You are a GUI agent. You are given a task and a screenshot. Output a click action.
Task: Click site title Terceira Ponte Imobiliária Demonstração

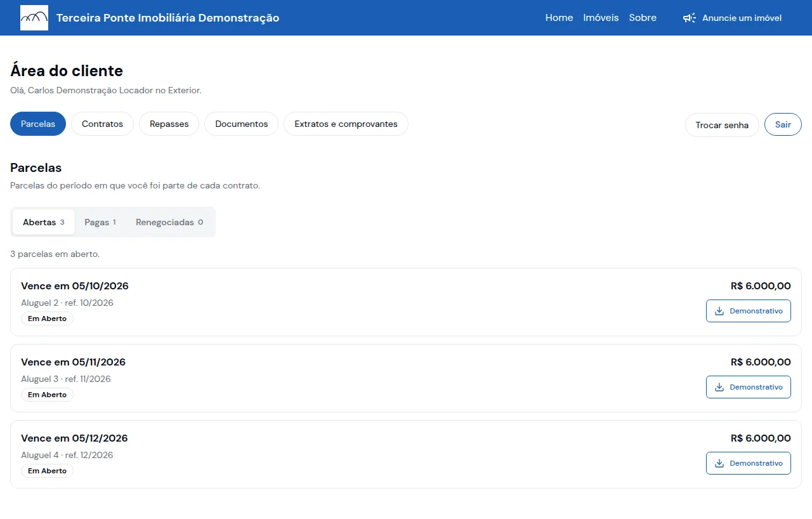[167, 18]
